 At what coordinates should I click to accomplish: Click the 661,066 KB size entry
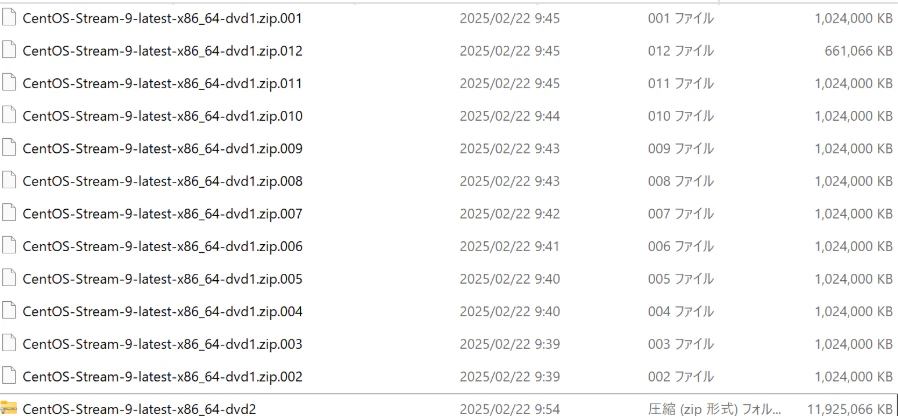tap(858, 51)
